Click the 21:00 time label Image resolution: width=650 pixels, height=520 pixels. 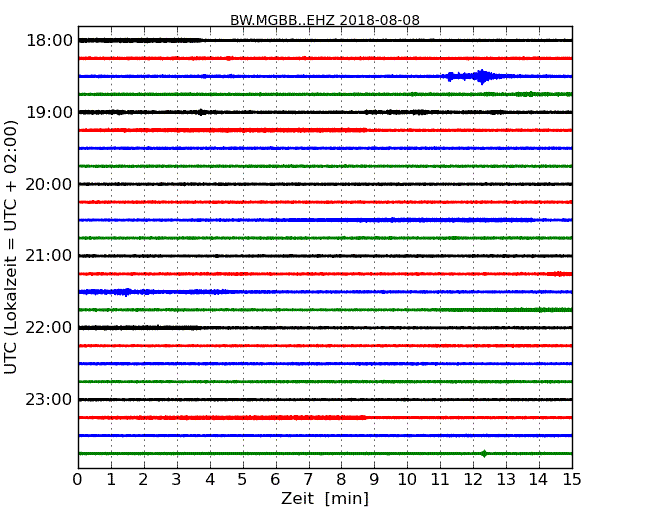tap(49, 256)
